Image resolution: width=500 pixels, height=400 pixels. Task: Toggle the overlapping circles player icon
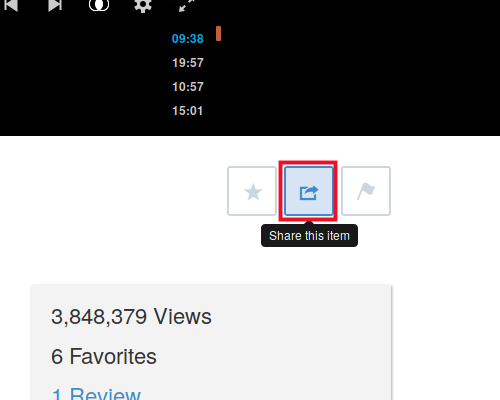coord(99,5)
